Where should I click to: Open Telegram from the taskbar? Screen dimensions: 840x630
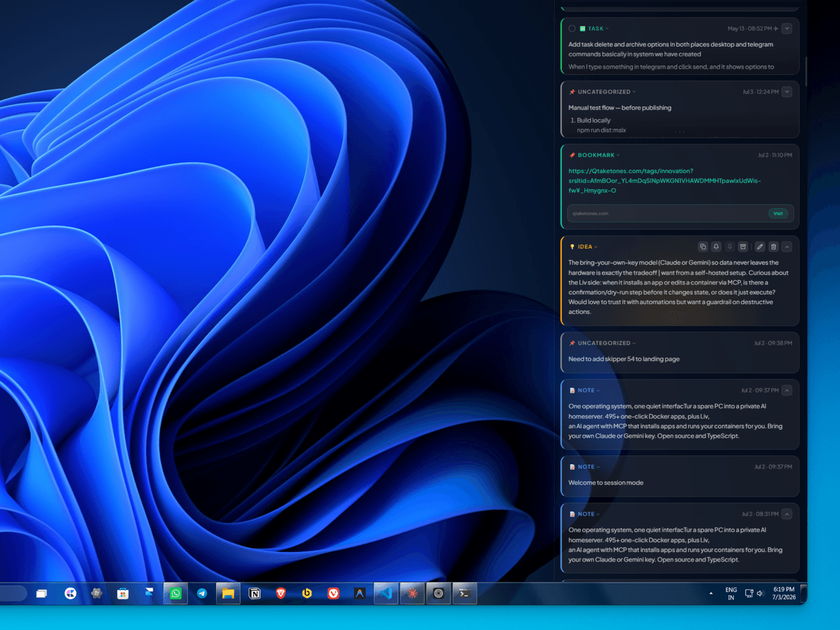[x=202, y=594]
